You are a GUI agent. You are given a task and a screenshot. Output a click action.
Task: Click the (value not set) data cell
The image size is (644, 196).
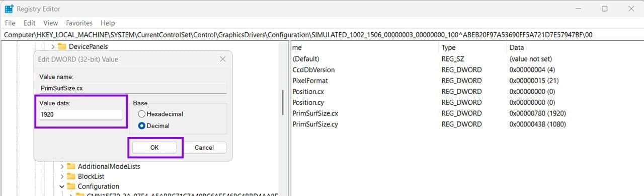[531, 59]
